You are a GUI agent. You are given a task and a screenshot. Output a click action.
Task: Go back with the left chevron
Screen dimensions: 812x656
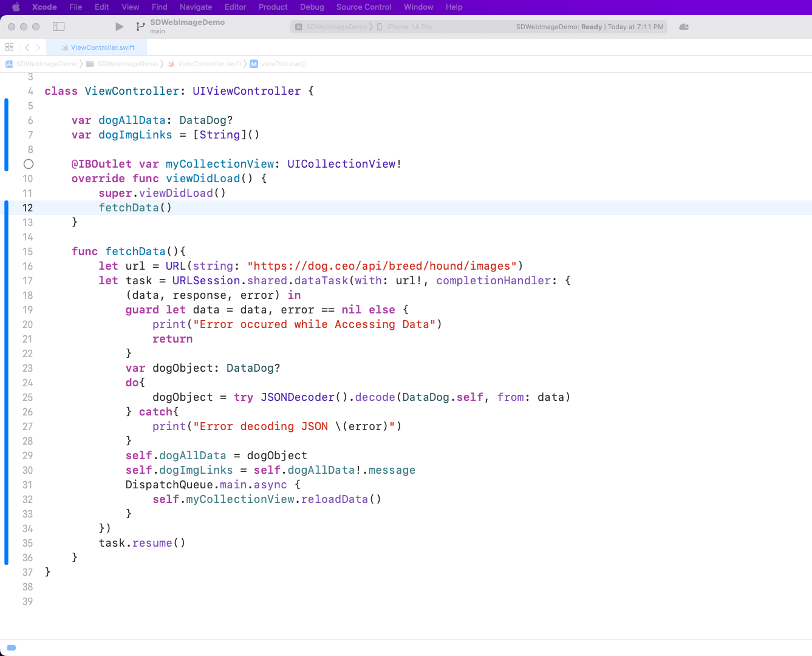point(27,47)
